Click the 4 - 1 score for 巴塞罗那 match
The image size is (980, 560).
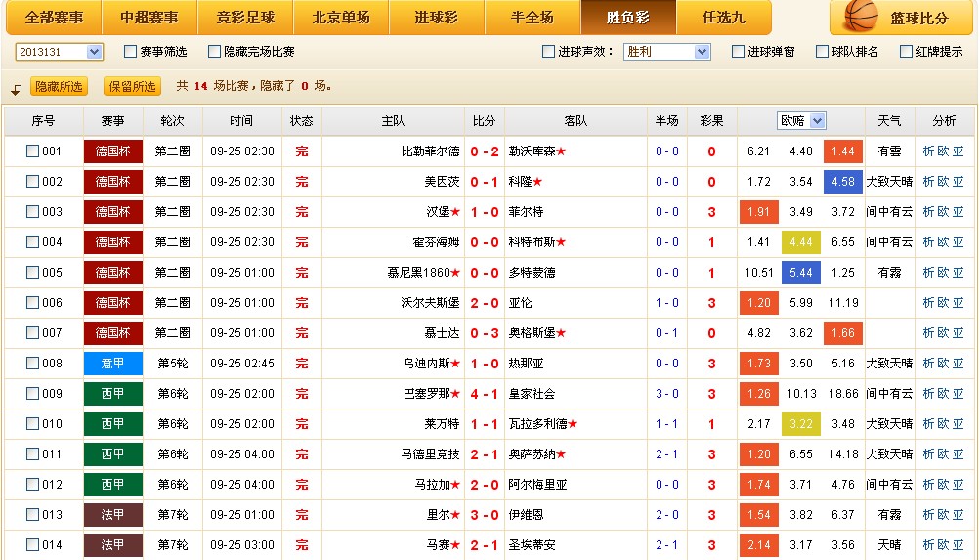click(x=485, y=394)
